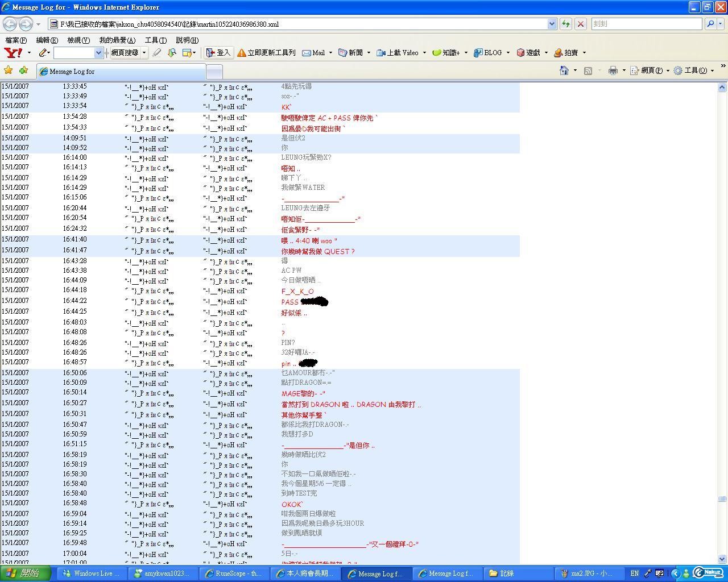Viewport: 728px width, 582px height.
Task: Click the RSS feeds icon
Action: pos(588,70)
